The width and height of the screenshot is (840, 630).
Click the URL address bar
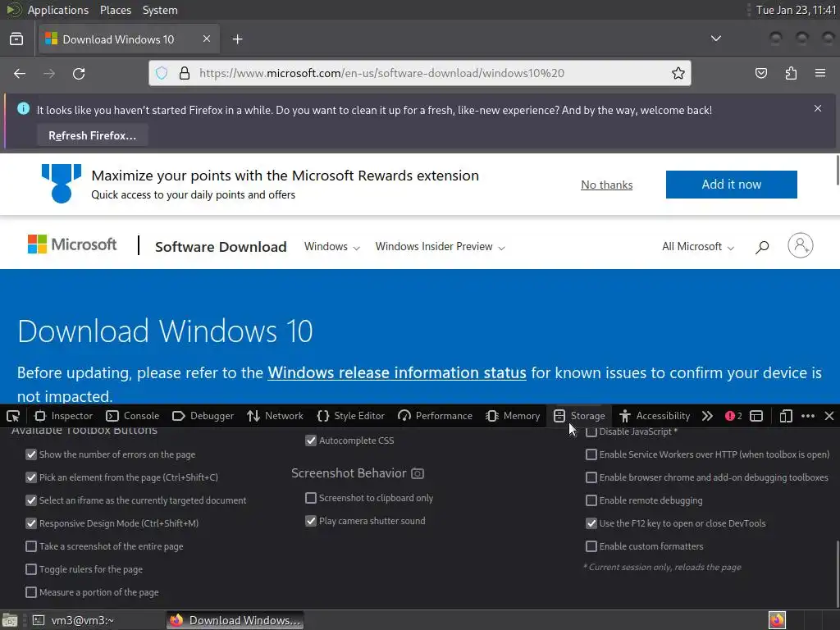(419, 73)
